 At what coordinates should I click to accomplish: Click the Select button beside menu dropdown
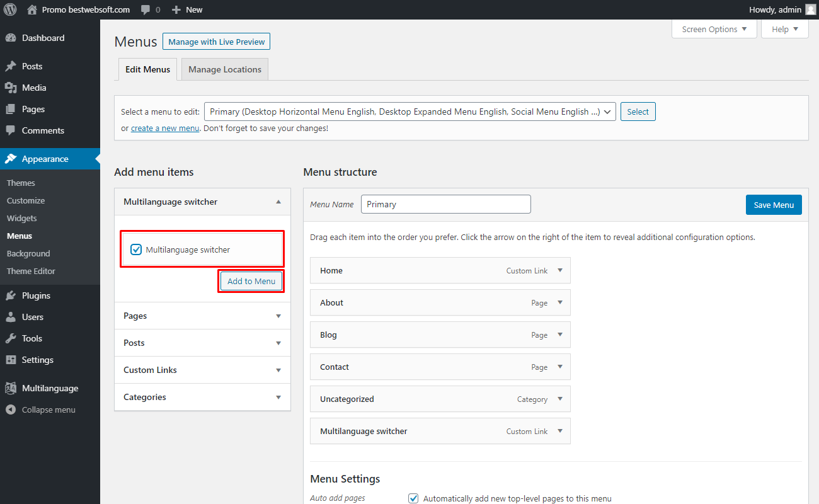point(638,112)
